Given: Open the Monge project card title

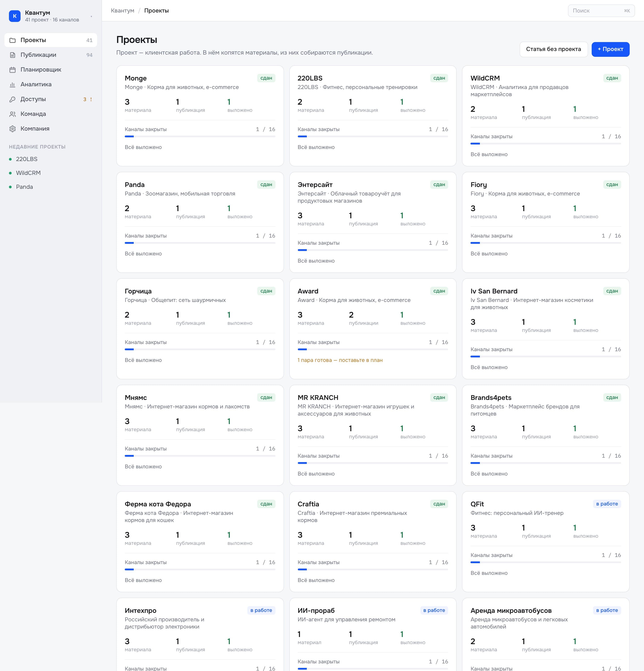Looking at the screenshot, I should pos(136,79).
